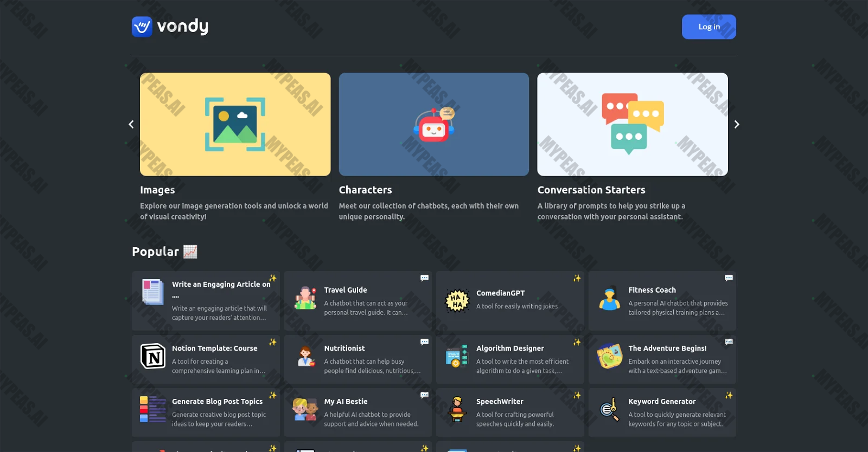Select the Conversation Starters heading

[591, 190]
